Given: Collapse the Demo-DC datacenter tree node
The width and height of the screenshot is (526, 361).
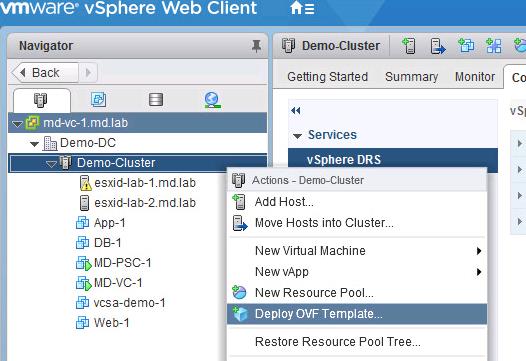Looking at the screenshot, I should [x=34, y=144].
